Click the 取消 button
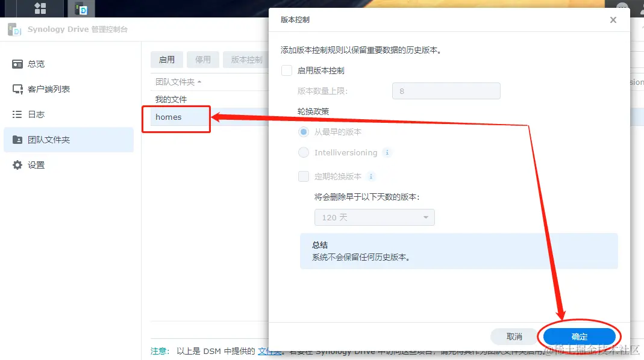 [x=514, y=337]
